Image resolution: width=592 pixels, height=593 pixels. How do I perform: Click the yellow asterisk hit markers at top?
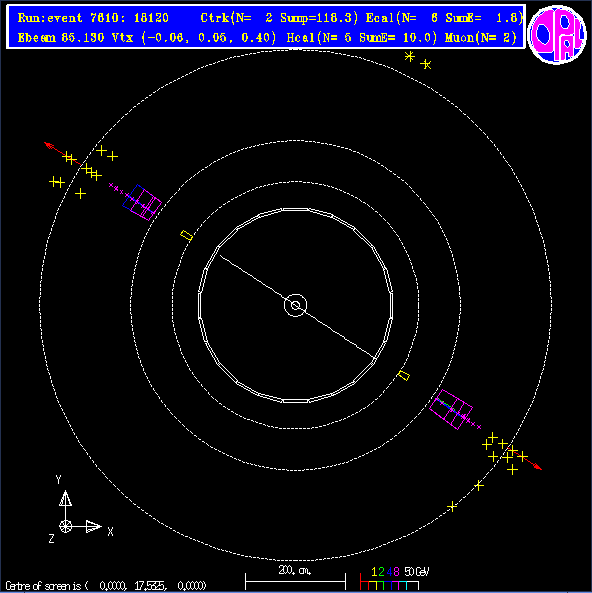point(418,61)
